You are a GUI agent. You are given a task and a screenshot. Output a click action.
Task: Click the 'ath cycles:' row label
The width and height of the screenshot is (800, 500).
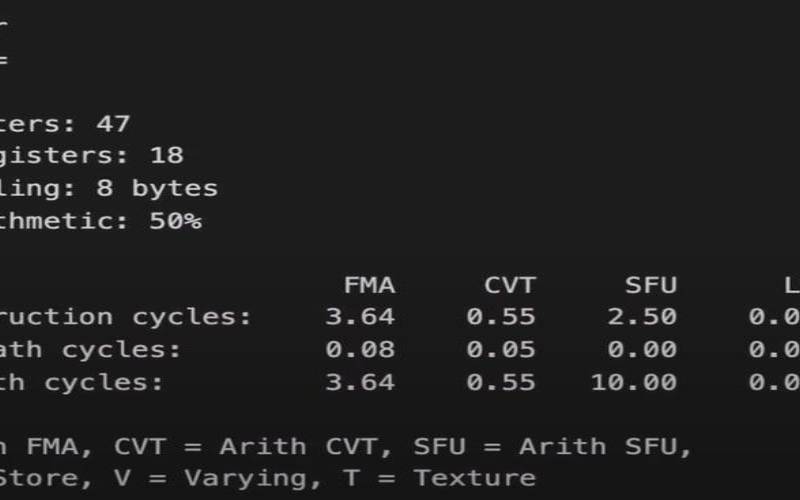pyautogui.click(x=90, y=349)
